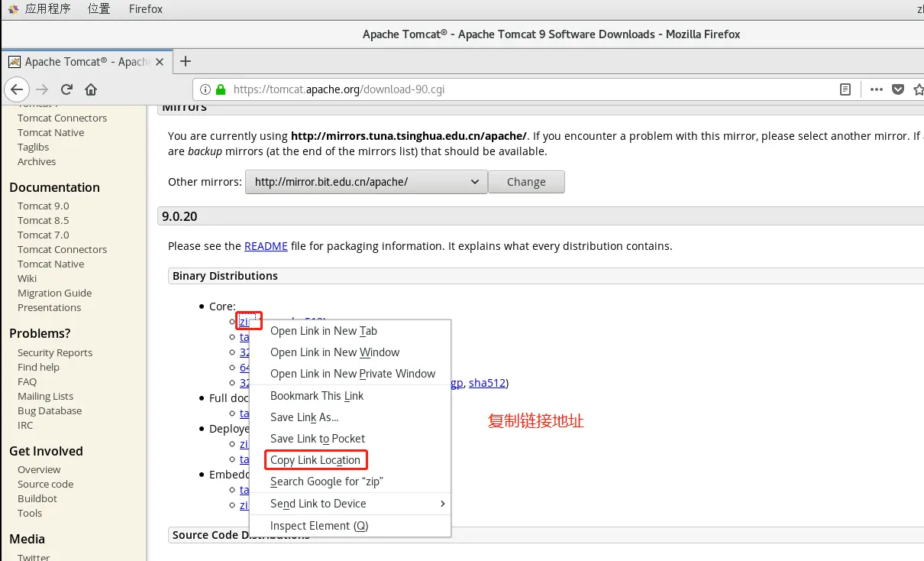Go back using the back arrow button
The height and width of the screenshot is (561, 924).
(17, 89)
